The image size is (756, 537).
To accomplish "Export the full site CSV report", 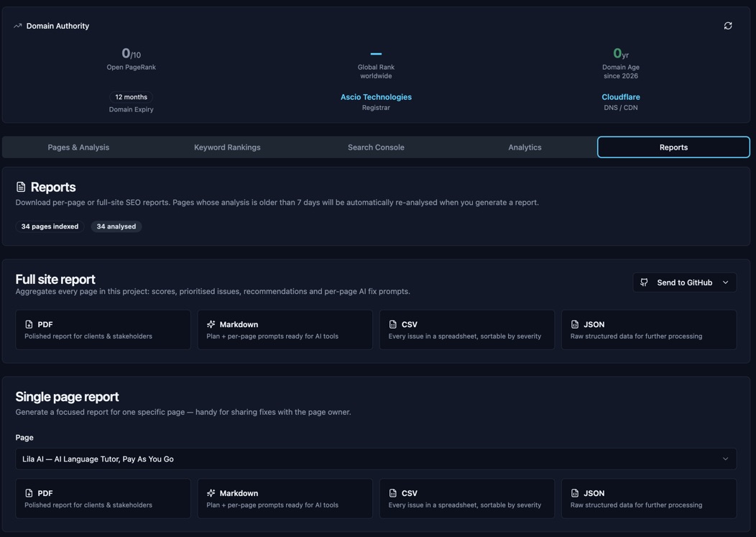I will 466,330.
